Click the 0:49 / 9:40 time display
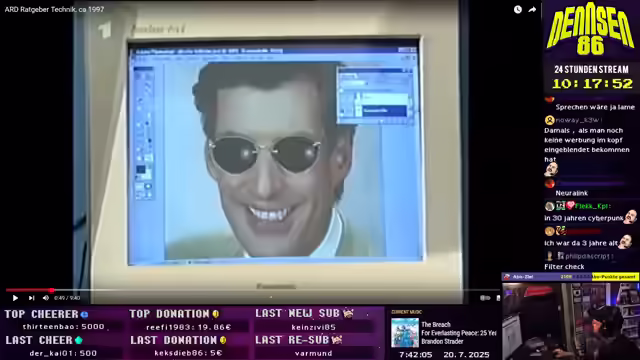 [x=67, y=298]
